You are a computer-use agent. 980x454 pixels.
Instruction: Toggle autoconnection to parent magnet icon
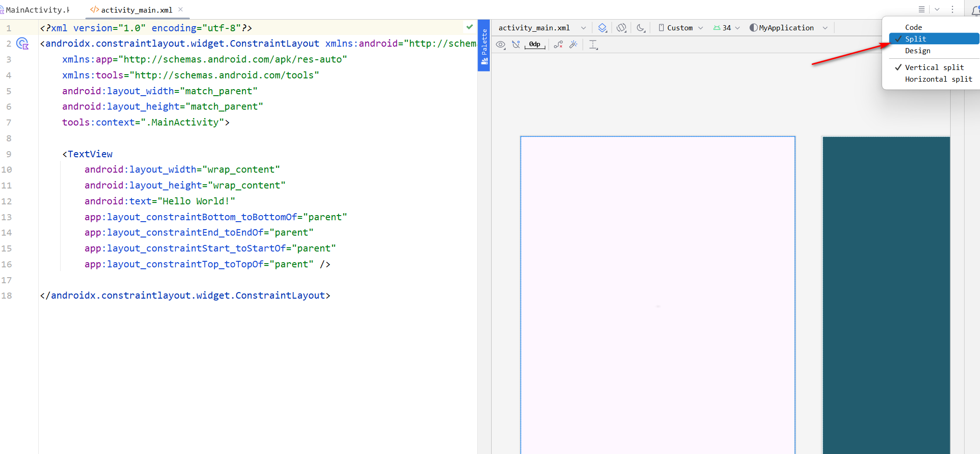515,45
